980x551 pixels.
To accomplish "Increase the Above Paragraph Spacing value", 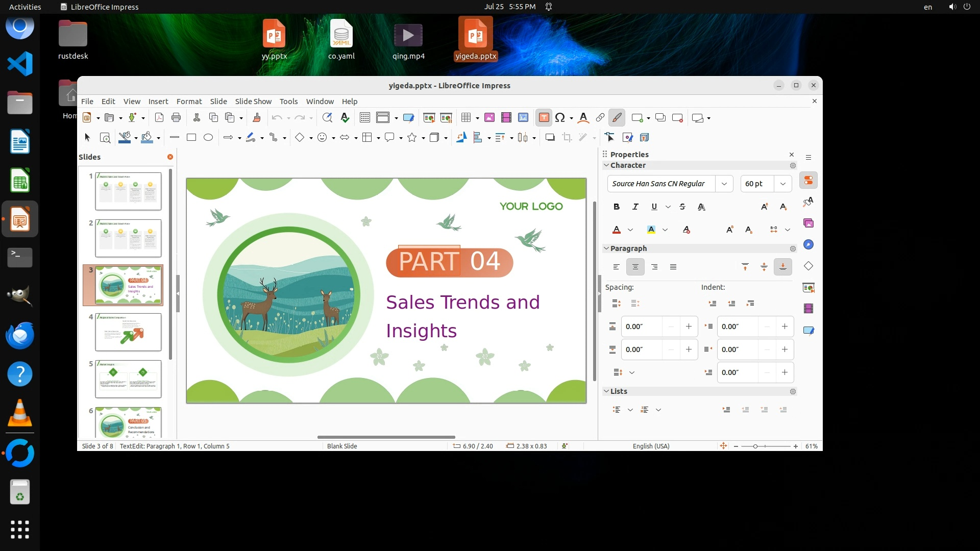I will [x=689, y=327].
